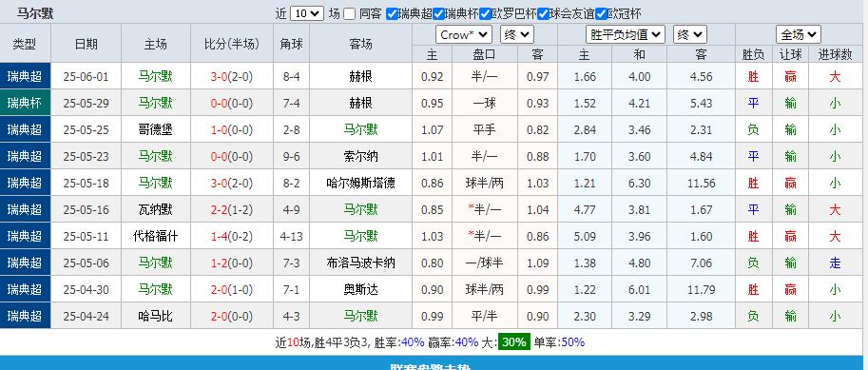Click the 角球 column header
Screen dimensions: 868x370
(x=291, y=44)
